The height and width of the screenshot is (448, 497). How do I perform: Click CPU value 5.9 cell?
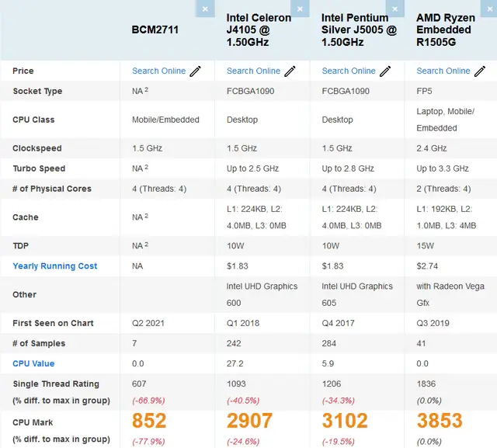click(328, 363)
